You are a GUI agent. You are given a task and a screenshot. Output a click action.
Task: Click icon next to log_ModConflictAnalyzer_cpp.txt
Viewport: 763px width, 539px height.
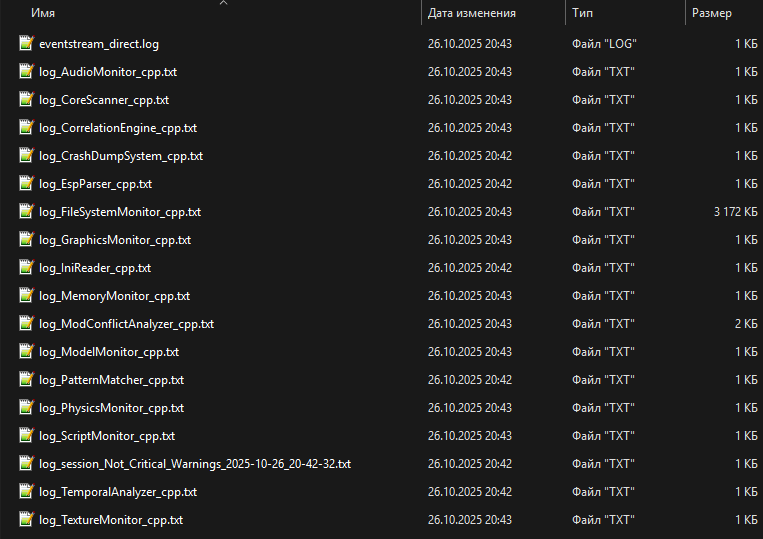point(26,324)
